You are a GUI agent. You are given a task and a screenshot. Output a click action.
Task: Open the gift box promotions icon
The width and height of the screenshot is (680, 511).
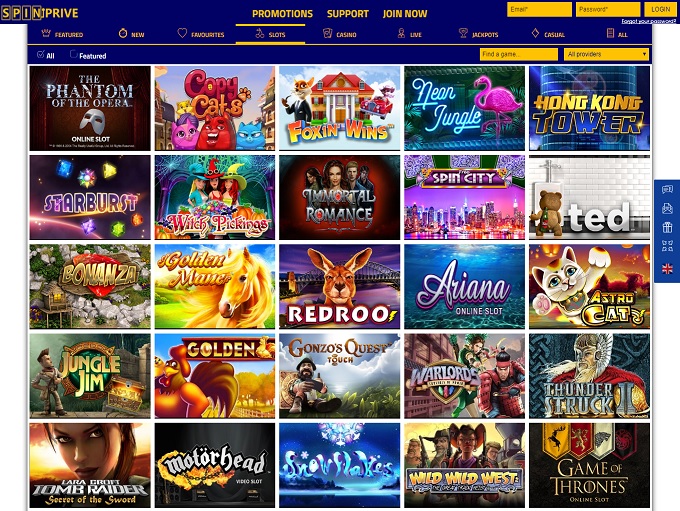pos(667,227)
